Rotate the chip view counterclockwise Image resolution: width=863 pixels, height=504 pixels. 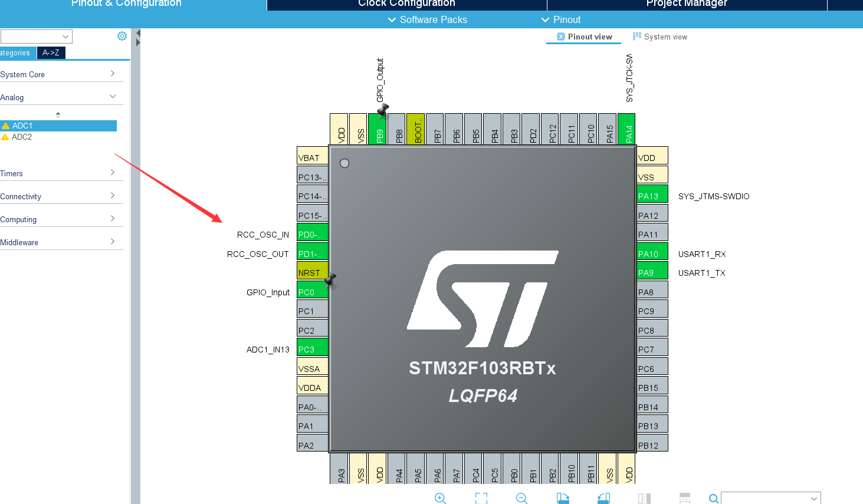pos(603,498)
